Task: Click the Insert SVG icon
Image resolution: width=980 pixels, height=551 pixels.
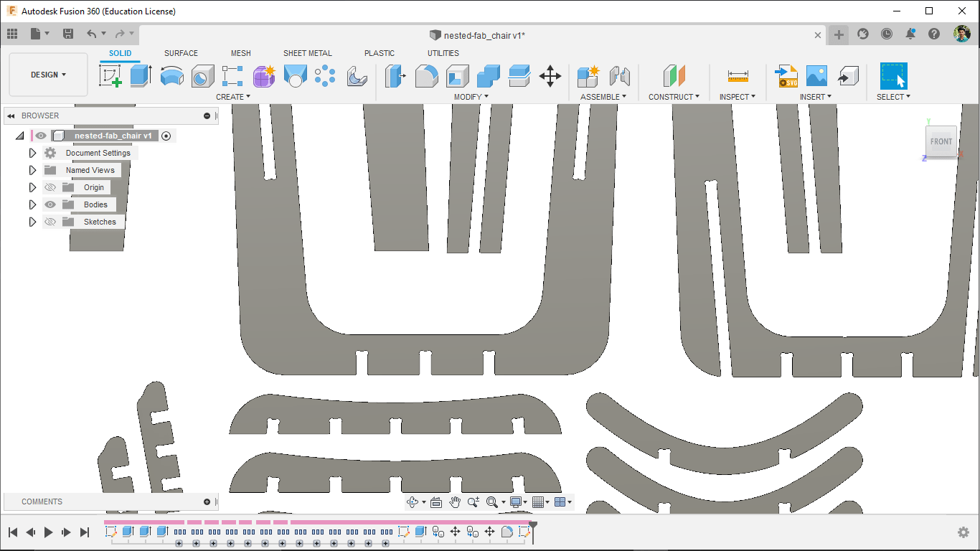Action: (786, 75)
